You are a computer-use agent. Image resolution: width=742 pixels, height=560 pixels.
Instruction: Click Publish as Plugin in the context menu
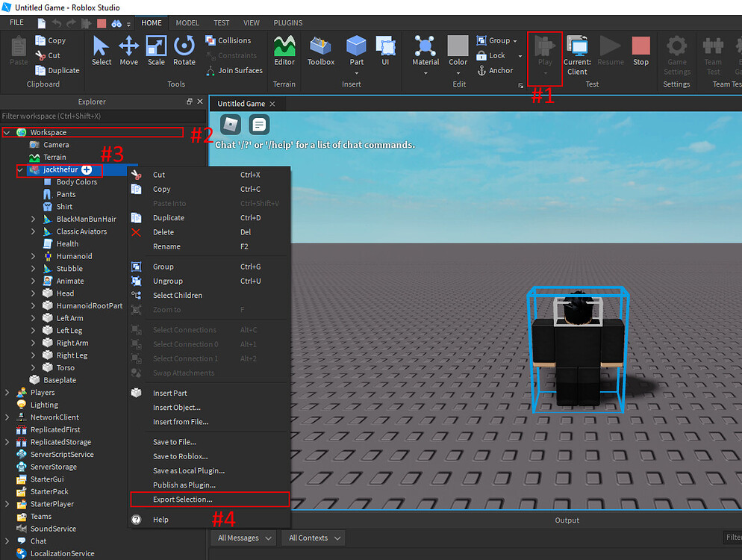pos(182,484)
